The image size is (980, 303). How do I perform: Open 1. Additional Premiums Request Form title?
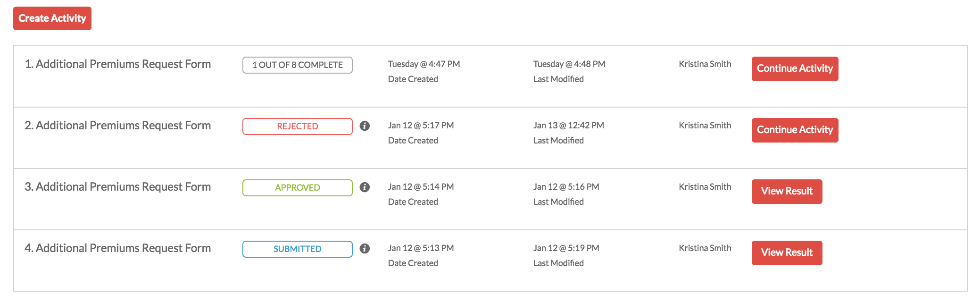pyautogui.click(x=118, y=64)
